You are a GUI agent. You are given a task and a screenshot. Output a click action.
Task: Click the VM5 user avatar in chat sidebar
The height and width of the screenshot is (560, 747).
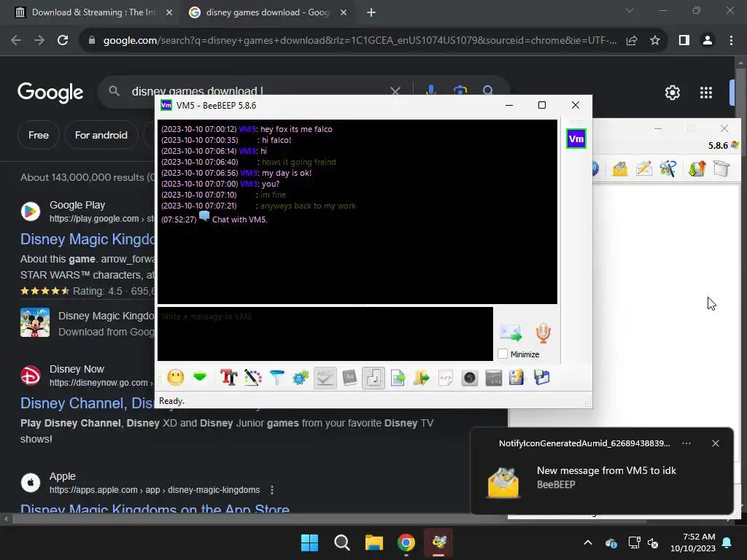576,139
